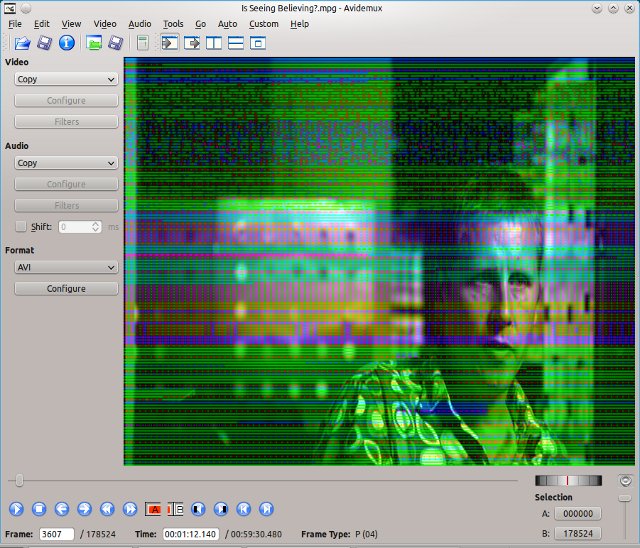This screenshot has width=640, height=548.
Task: Open the Audio menu
Action: 140,23
